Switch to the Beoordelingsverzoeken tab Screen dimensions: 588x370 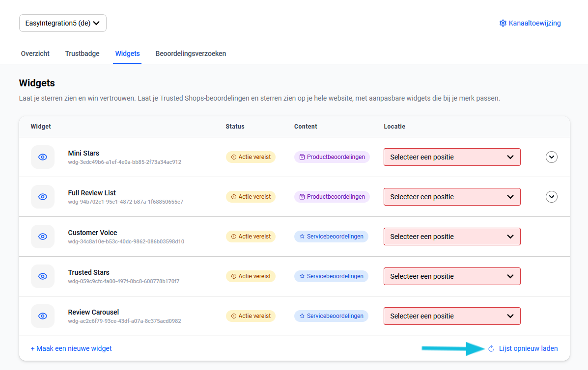(x=191, y=53)
